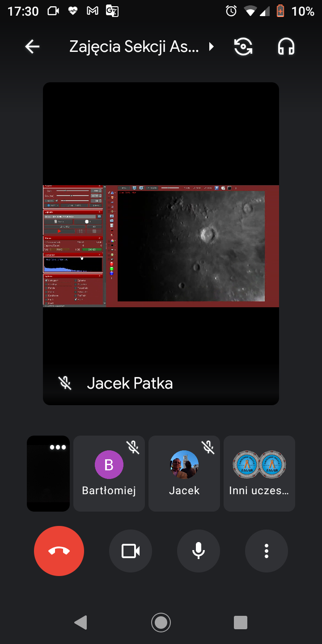This screenshot has width=322, height=644.
Task: Tap the Jacek Patka name label
Action: point(130,383)
